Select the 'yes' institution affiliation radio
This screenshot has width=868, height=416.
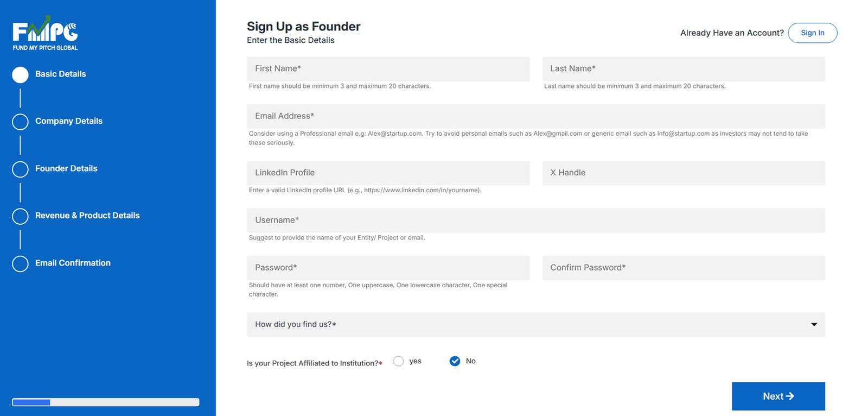[398, 361]
